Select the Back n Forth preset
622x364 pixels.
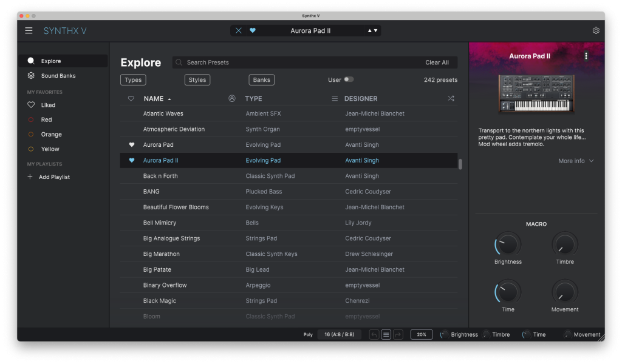(x=289, y=176)
